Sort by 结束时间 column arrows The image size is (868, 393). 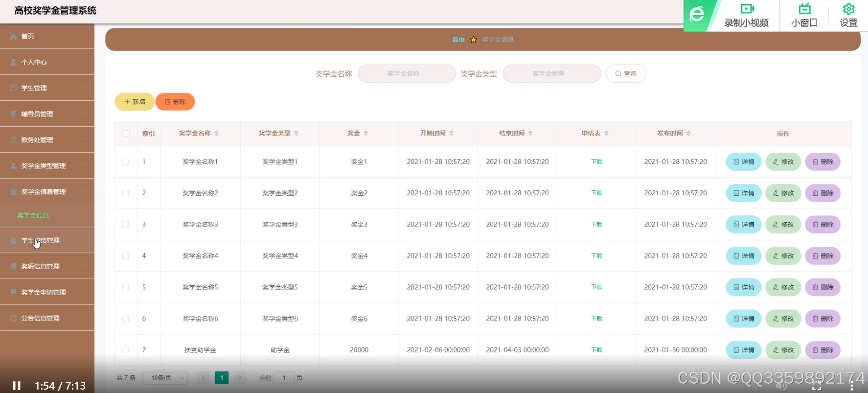(x=530, y=133)
